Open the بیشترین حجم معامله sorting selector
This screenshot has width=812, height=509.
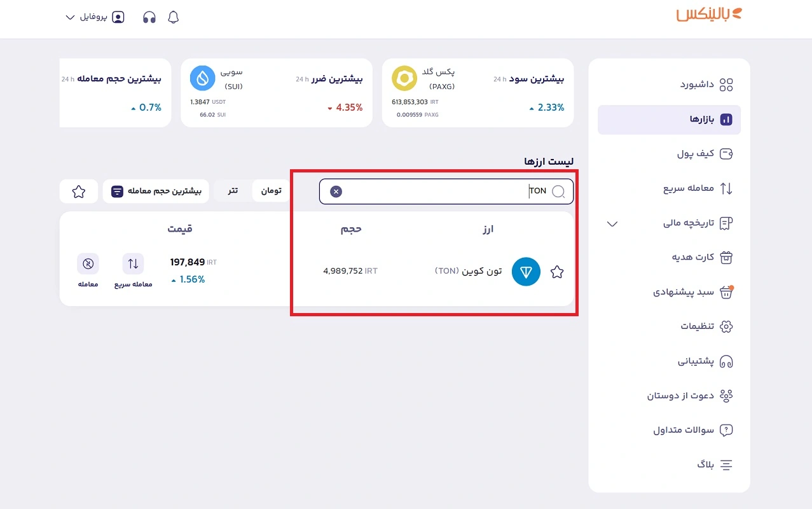click(155, 191)
